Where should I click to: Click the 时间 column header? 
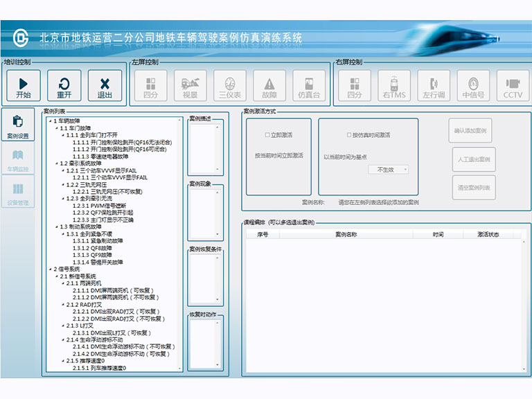tap(438, 234)
